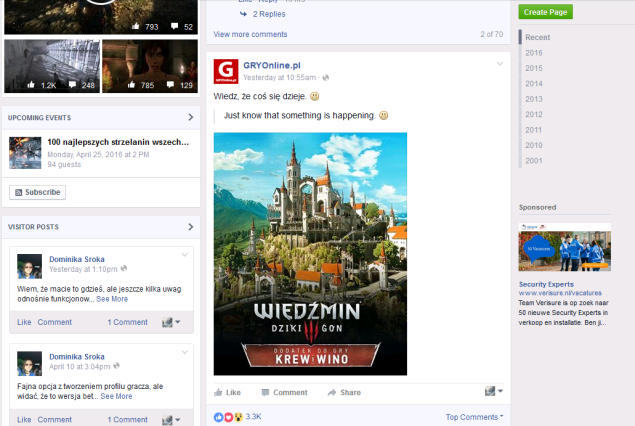Click the RSS icon on Subscribe button
This screenshot has height=426, width=635.
18,192
